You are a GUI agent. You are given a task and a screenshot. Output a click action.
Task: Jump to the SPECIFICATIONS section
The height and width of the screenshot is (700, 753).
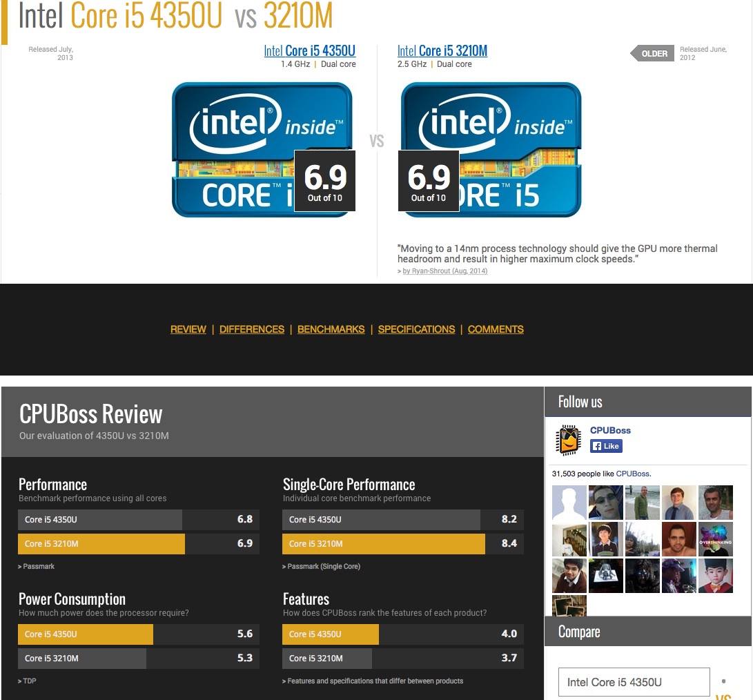pyautogui.click(x=416, y=329)
